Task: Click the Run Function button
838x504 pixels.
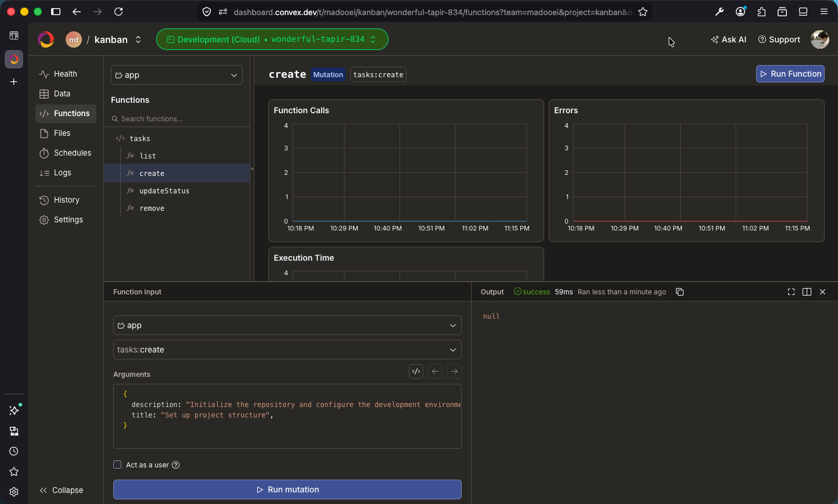Action: pyautogui.click(x=790, y=74)
